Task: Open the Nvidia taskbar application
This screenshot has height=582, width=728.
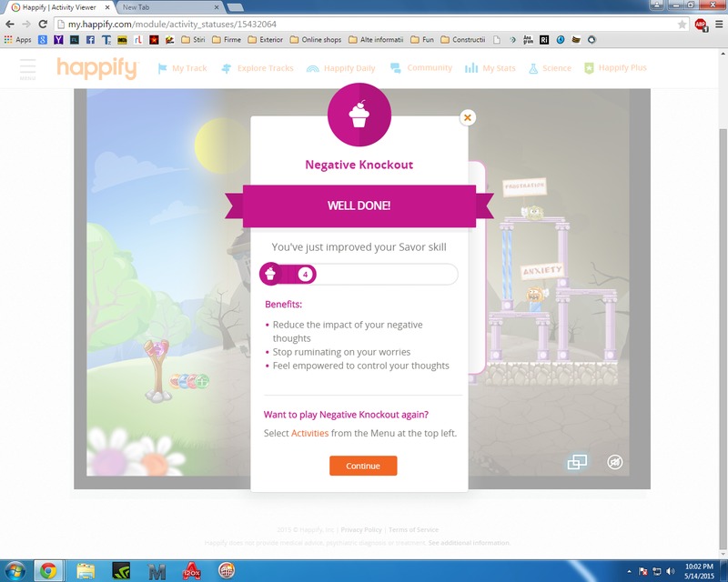Action: 121,571
